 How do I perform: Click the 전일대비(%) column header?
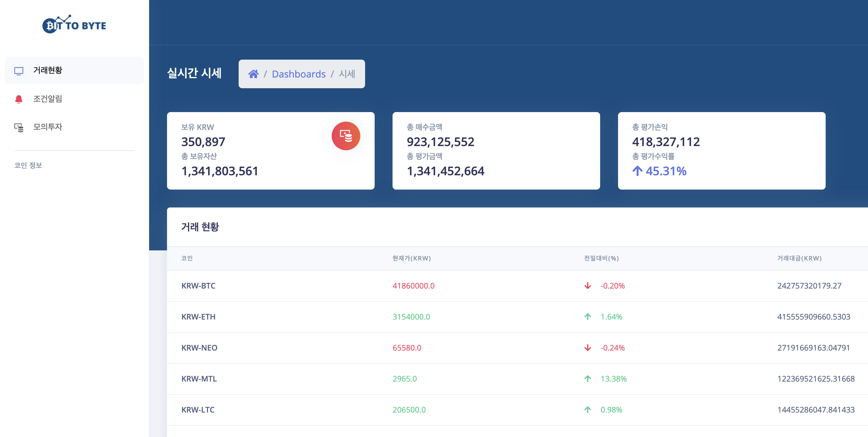pyautogui.click(x=601, y=258)
